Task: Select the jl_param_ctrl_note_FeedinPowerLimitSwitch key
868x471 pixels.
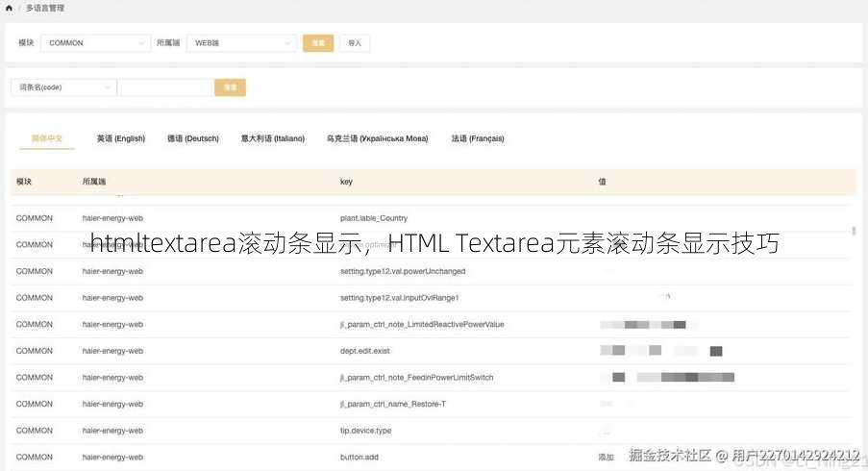Action: tap(416, 378)
